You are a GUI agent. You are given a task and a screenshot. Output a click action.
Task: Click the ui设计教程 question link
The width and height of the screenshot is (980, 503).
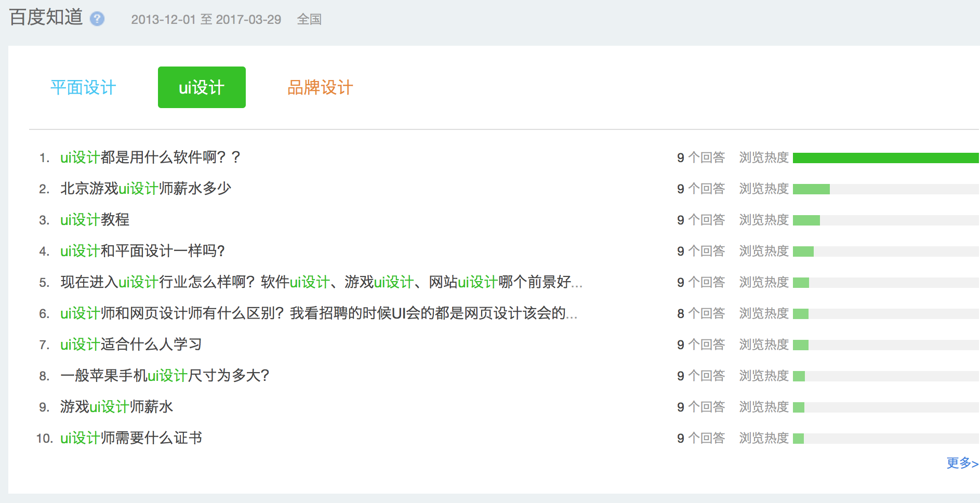95,220
